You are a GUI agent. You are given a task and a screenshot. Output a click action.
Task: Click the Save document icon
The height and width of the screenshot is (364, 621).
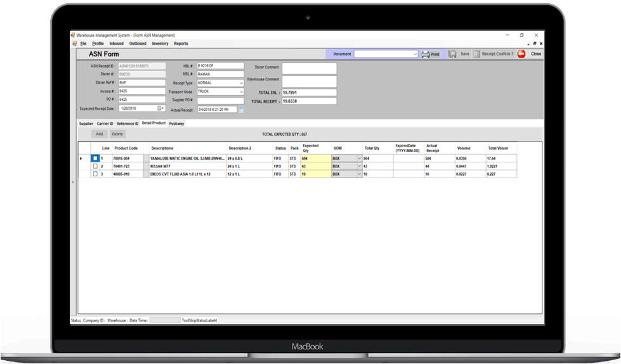click(x=452, y=55)
